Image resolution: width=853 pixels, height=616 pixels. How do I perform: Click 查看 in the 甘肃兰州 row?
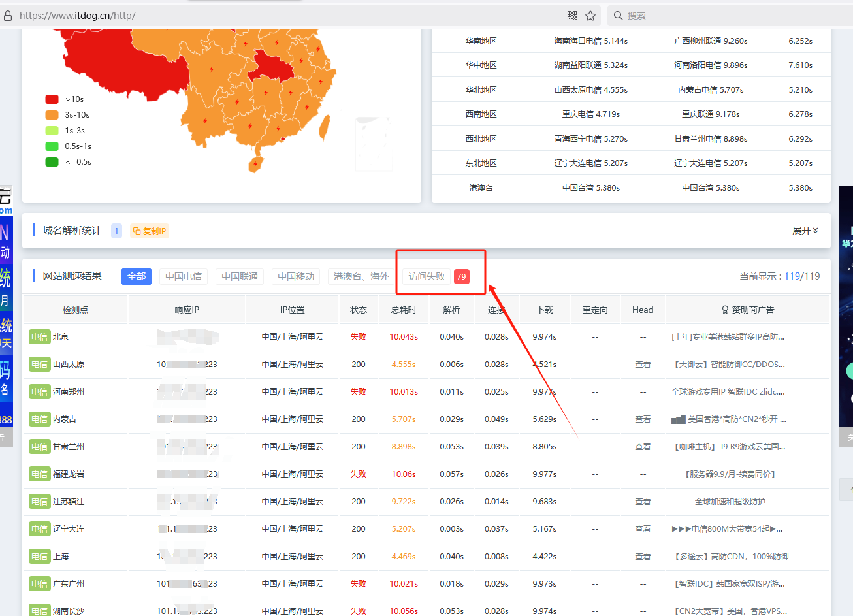(x=643, y=447)
